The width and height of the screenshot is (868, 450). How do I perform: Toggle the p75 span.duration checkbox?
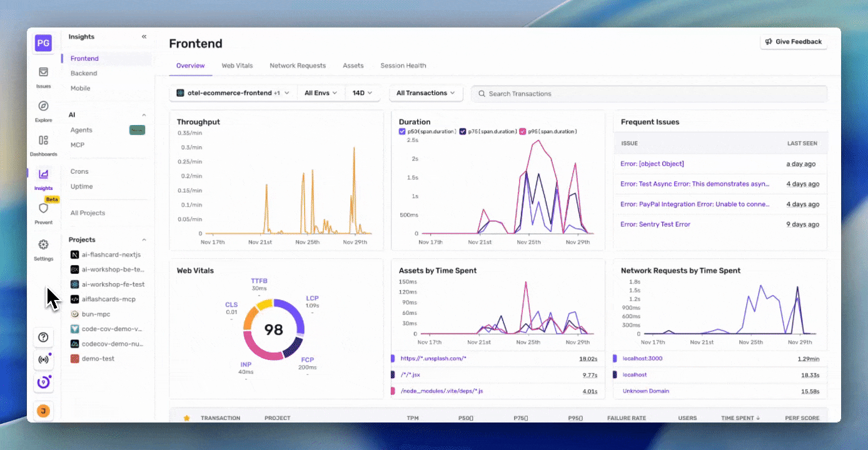[463, 131]
